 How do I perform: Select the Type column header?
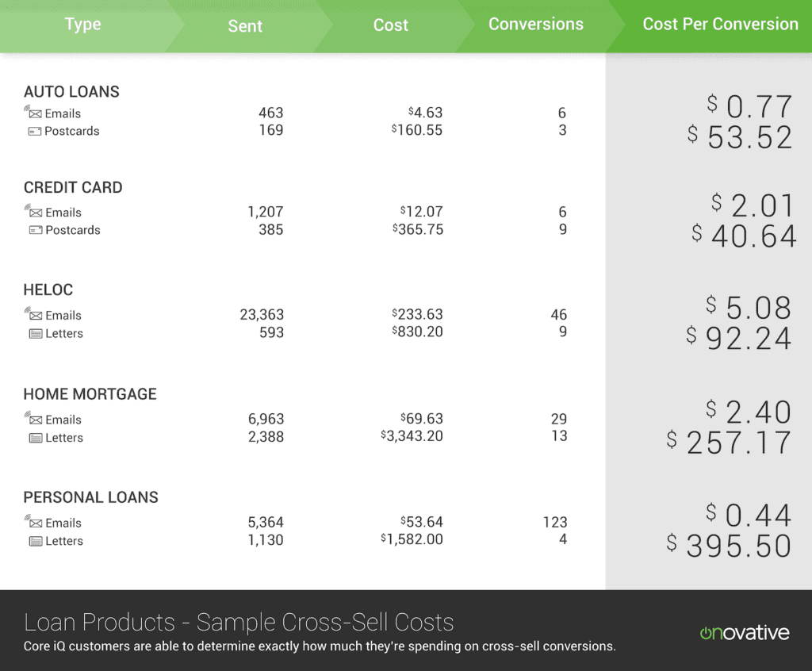[x=82, y=25]
